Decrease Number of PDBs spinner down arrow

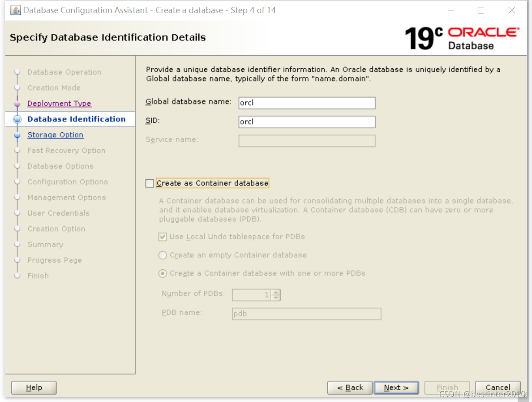coord(276,298)
